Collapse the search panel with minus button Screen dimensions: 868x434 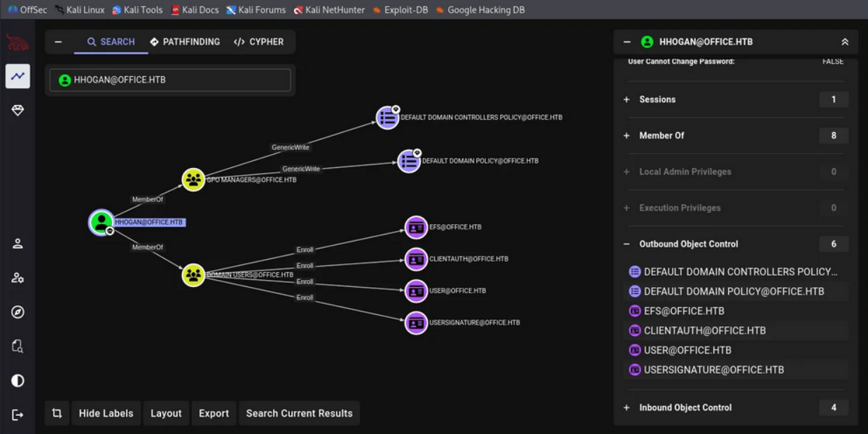point(58,42)
